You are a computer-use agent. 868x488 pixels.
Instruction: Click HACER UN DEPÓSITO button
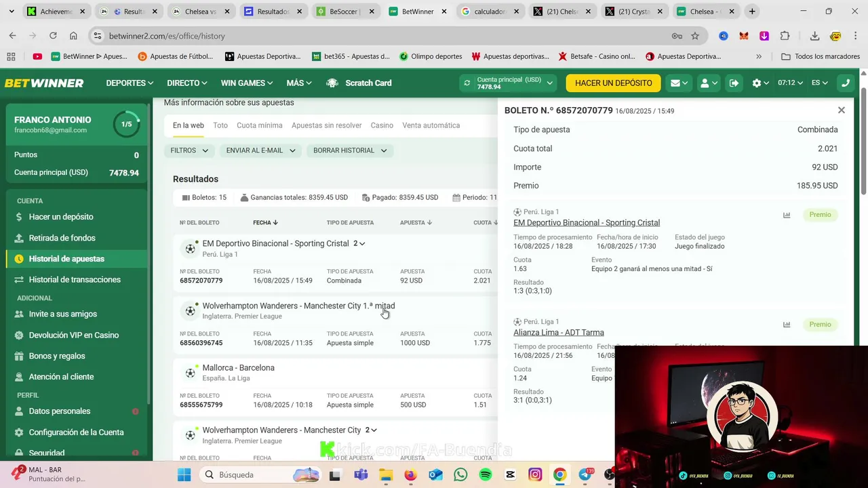click(614, 83)
